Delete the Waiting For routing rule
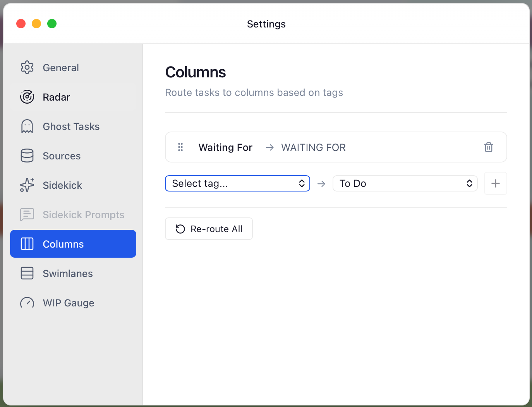532x407 pixels. coord(488,147)
